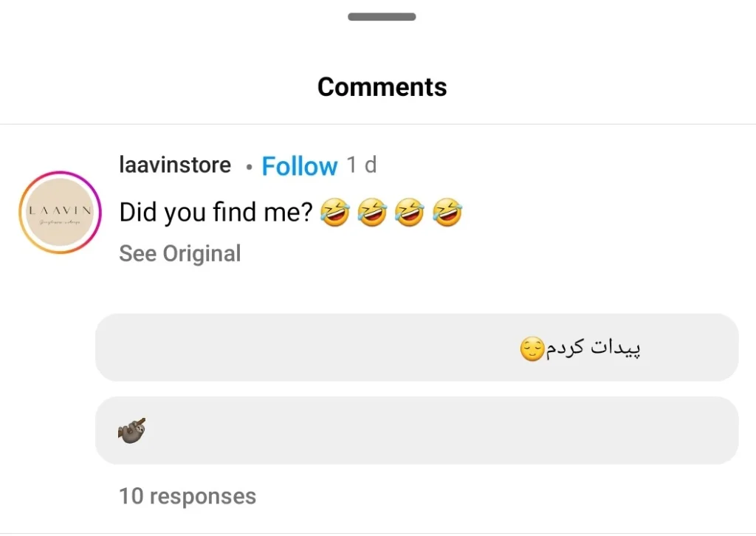756x536 pixels.
Task: Click the first laughing emoji in the comment
Action: [335, 213]
